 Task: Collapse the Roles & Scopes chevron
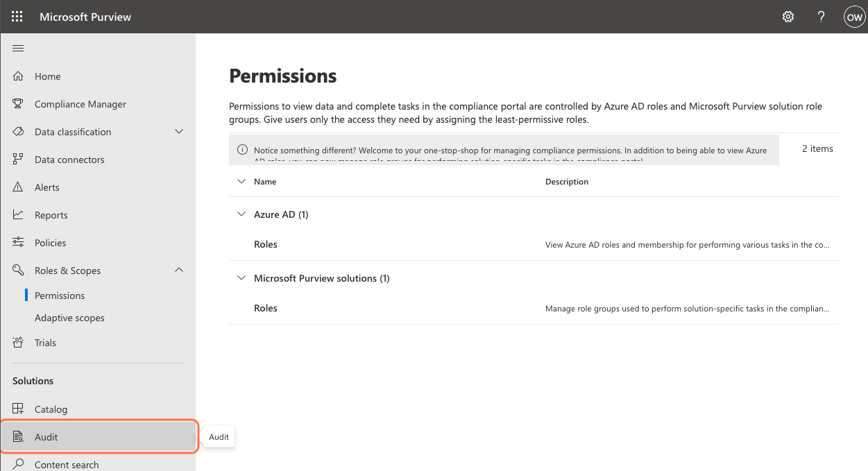coord(179,270)
